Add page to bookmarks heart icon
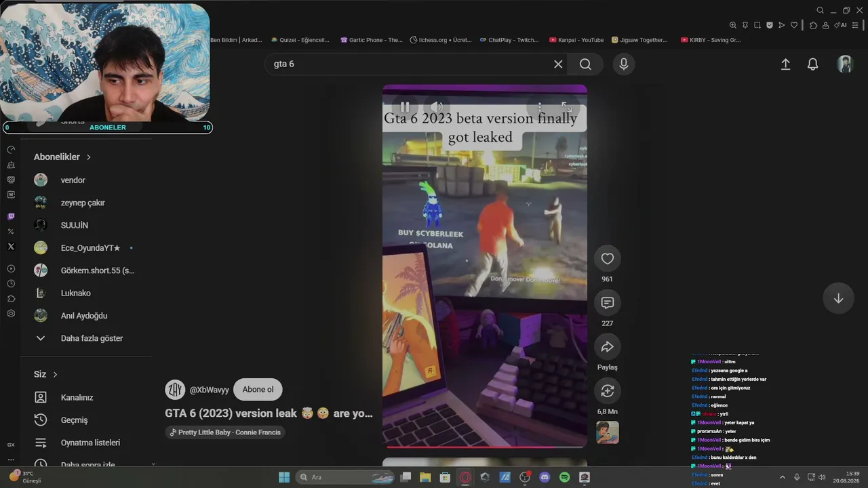The image size is (868, 488). point(793,25)
